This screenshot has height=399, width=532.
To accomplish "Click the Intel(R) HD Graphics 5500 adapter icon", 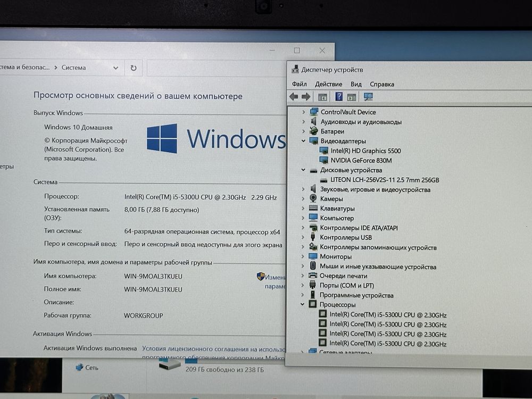I will coord(324,151).
